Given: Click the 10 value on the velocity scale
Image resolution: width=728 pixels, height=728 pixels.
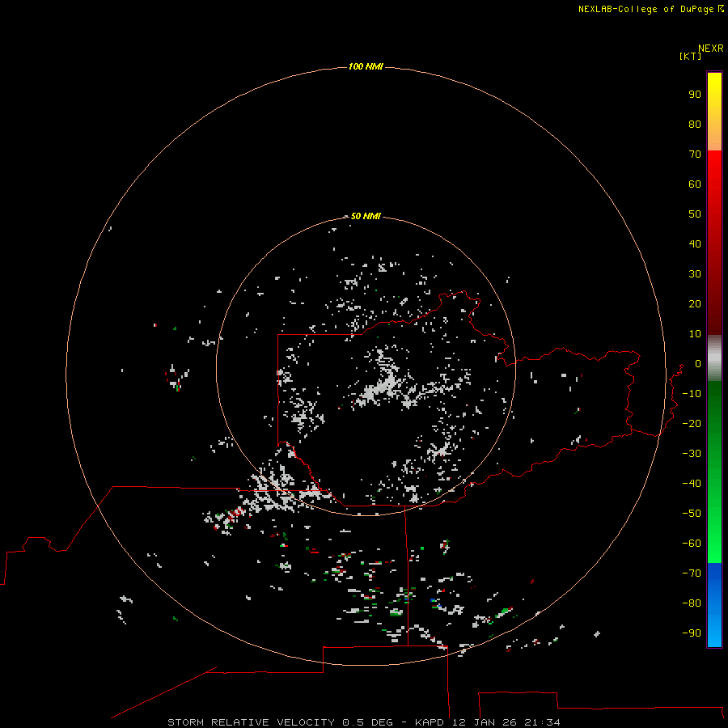Looking at the screenshot, I should click(695, 334).
